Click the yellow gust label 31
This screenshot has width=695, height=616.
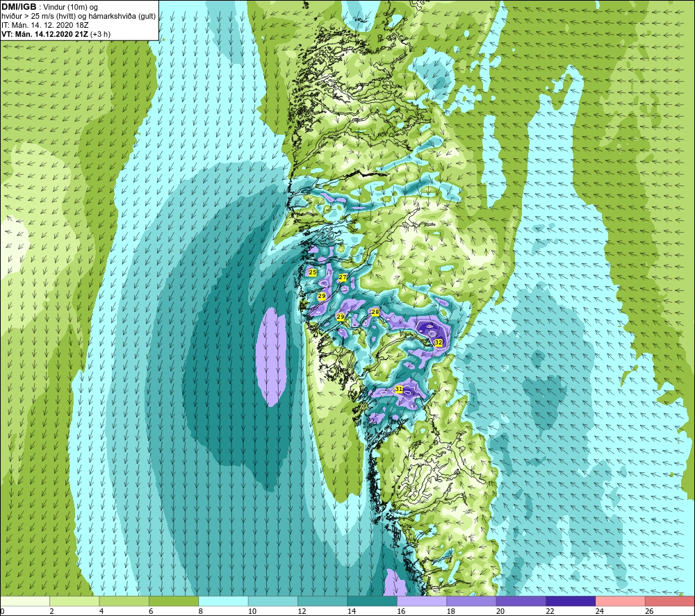tap(399, 390)
